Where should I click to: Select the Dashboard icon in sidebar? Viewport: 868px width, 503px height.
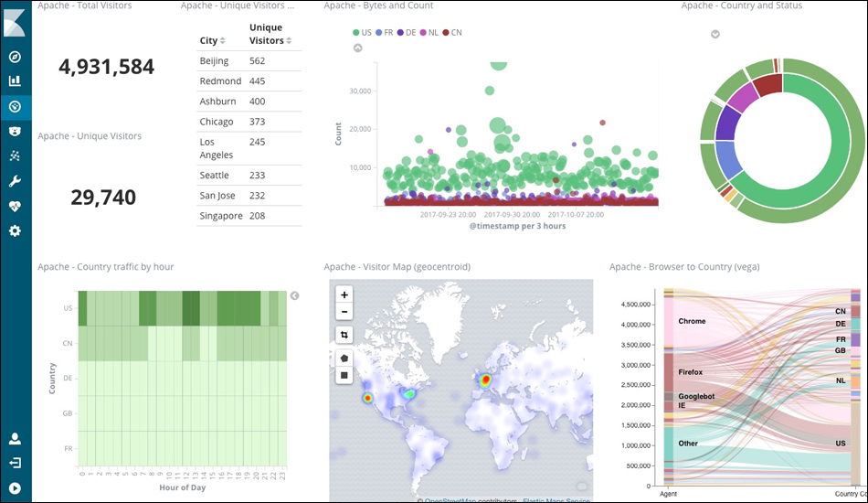(15, 106)
